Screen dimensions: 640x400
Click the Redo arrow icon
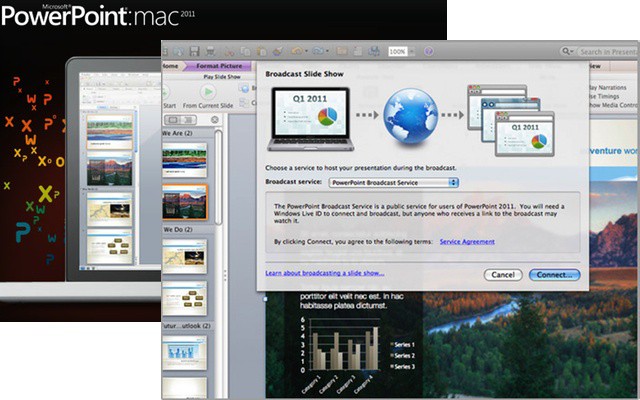[x=318, y=51]
